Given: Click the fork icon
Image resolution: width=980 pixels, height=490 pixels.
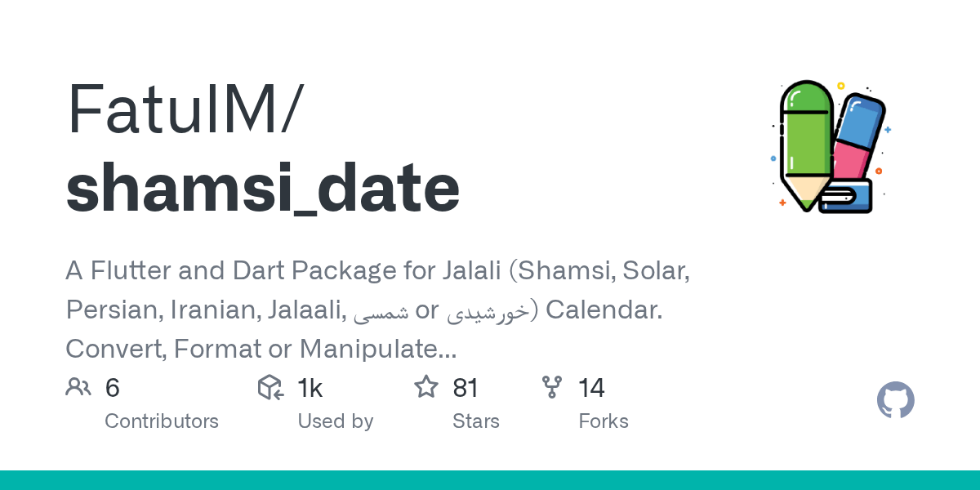Looking at the screenshot, I should [x=552, y=387].
